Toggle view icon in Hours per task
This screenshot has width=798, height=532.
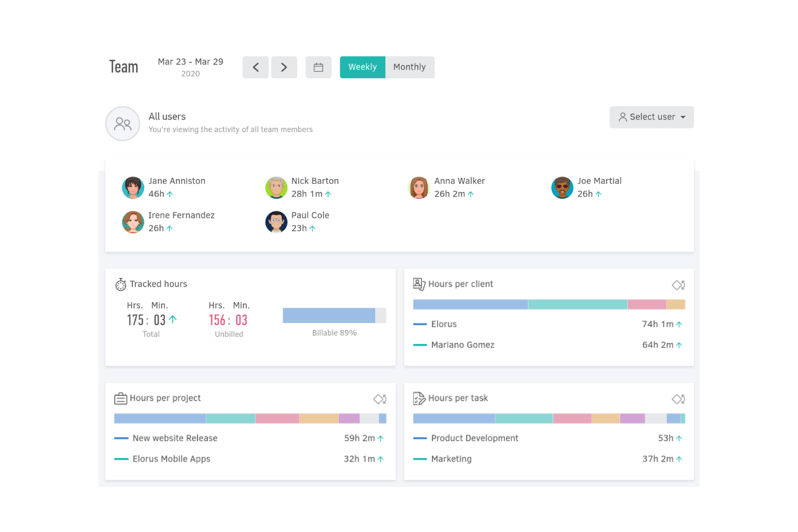coord(678,399)
